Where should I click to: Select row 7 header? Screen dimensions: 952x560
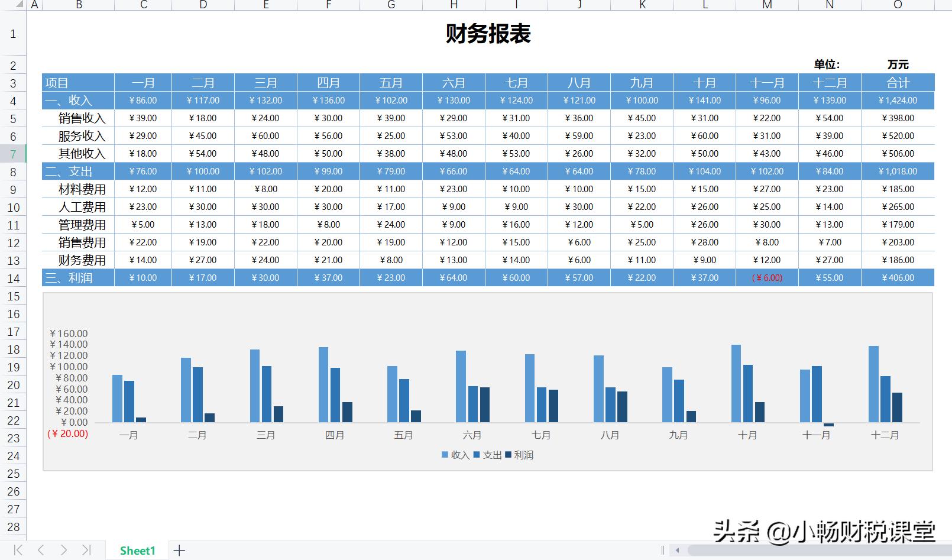[13, 154]
